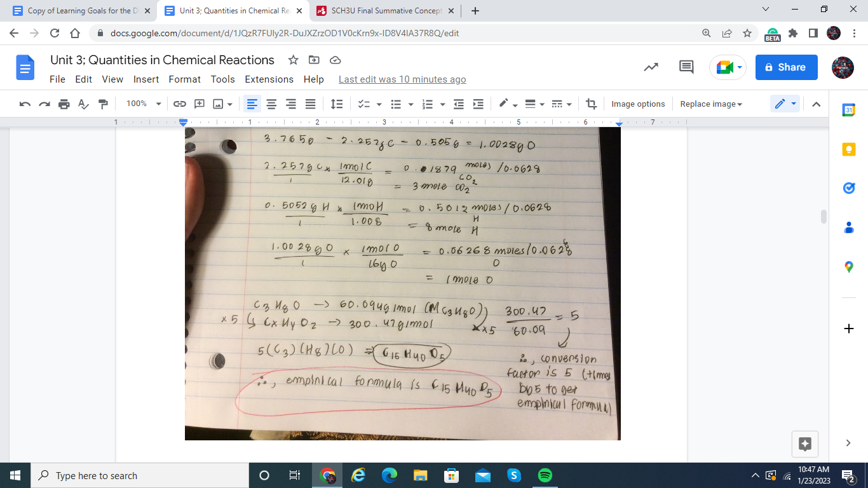
Task: Open the 'Last edit was 10 minutes ago' link
Action: tap(402, 79)
